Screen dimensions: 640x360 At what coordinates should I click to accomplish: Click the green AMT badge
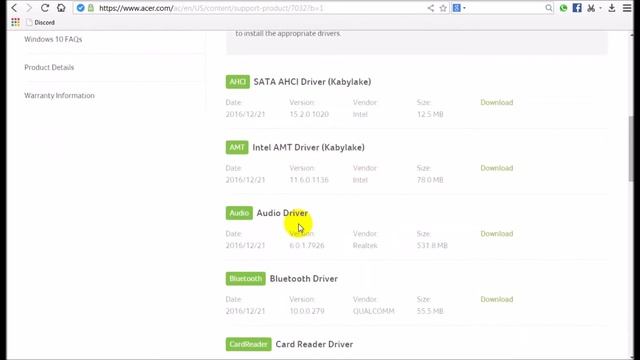(x=237, y=147)
